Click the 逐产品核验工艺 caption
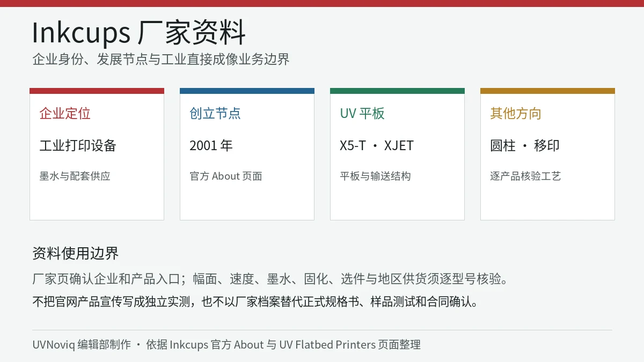The image size is (644, 362). pyautogui.click(x=525, y=176)
